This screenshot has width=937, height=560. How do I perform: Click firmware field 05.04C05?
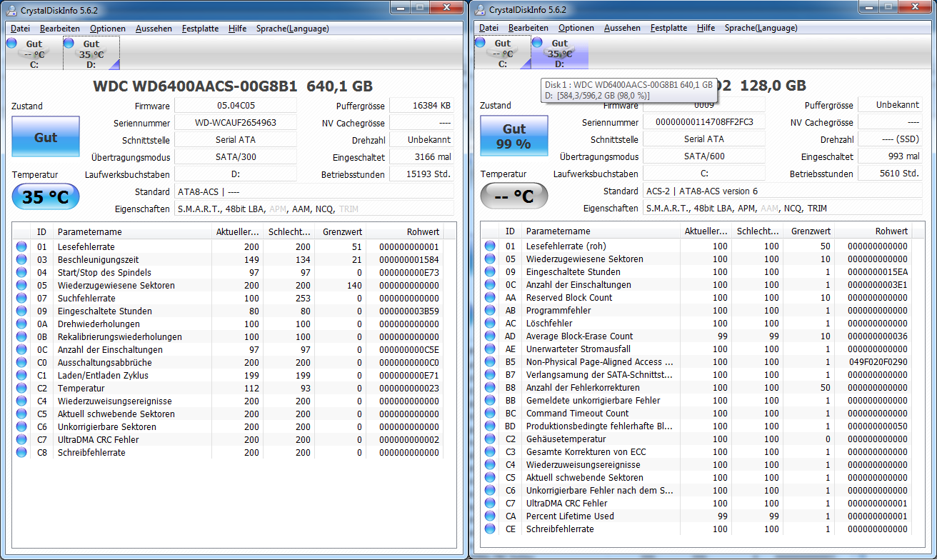(236, 105)
